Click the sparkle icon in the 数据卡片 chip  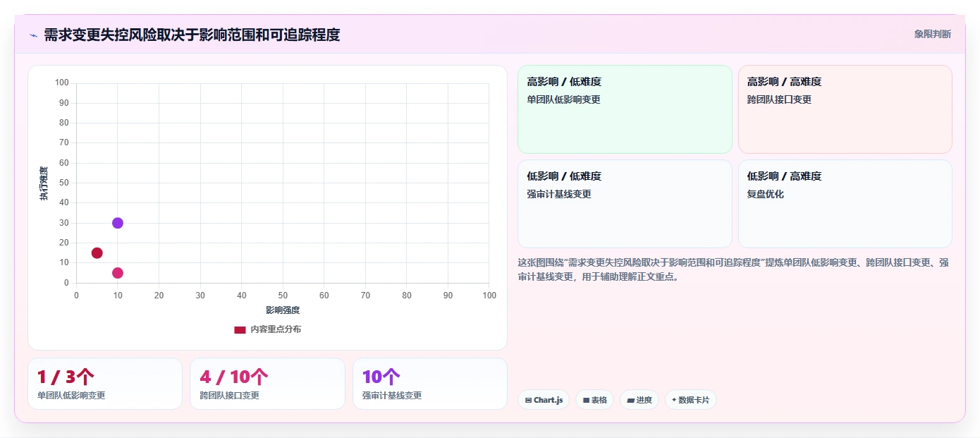coord(674,400)
